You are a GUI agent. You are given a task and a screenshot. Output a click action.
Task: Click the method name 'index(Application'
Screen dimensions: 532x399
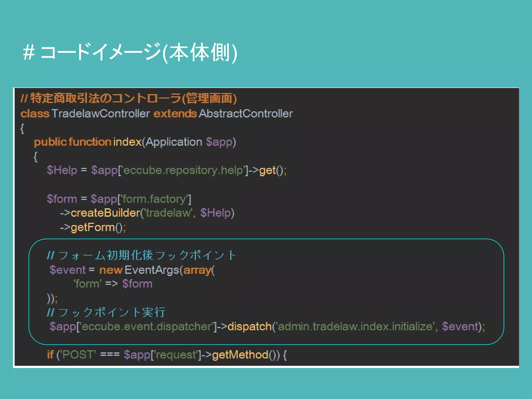pos(158,142)
